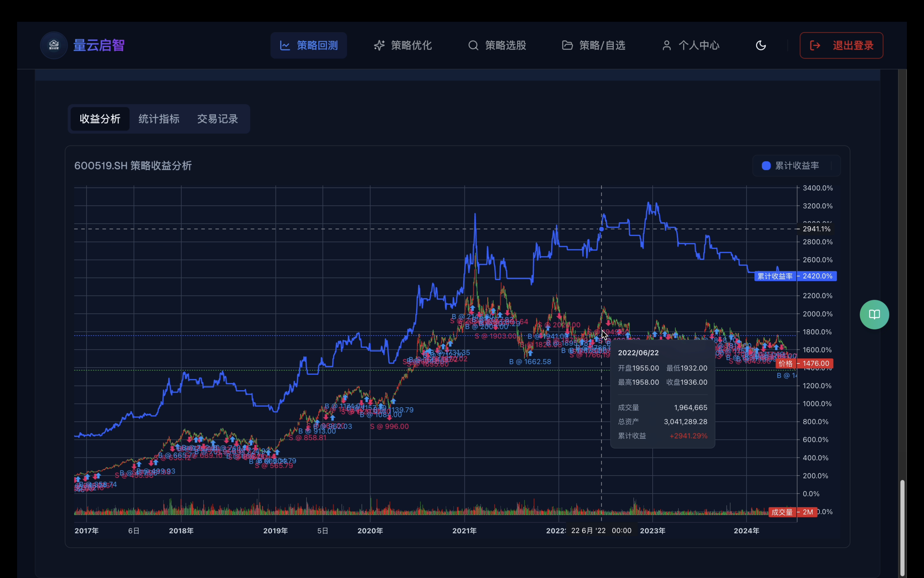Screen dimensions: 924x578
Task: Switch to the 统计指标 tab
Action: (159, 119)
